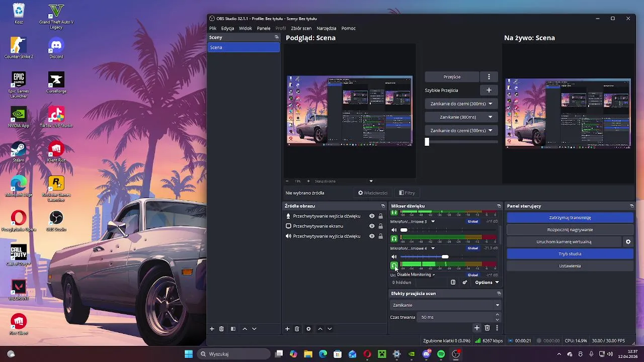The height and width of the screenshot is (362, 644).
Task: Remove source using Źródła obrazu trash icon
Action: pyautogui.click(x=297, y=329)
